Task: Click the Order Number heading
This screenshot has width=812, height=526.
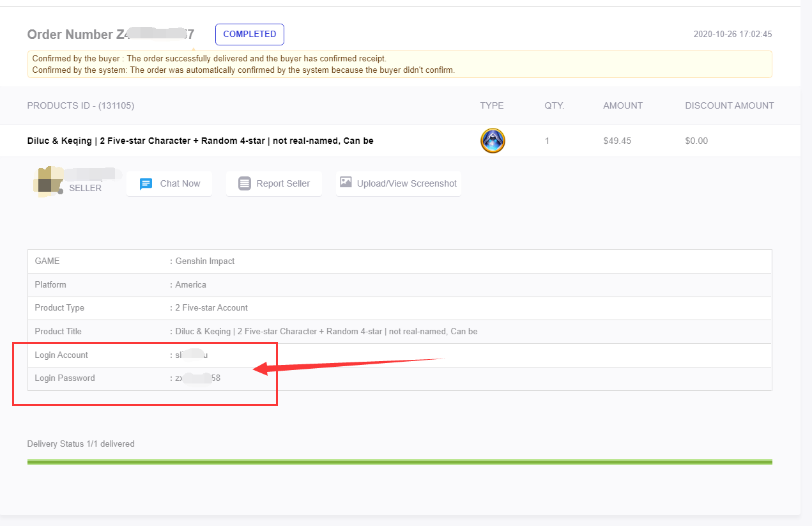Action: pyautogui.click(x=111, y=35)
